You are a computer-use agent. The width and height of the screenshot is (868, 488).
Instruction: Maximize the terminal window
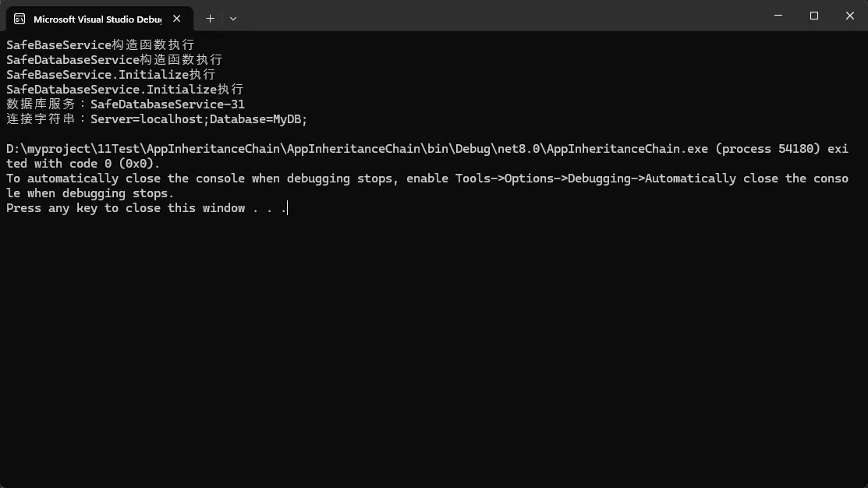tap(814, 16)
